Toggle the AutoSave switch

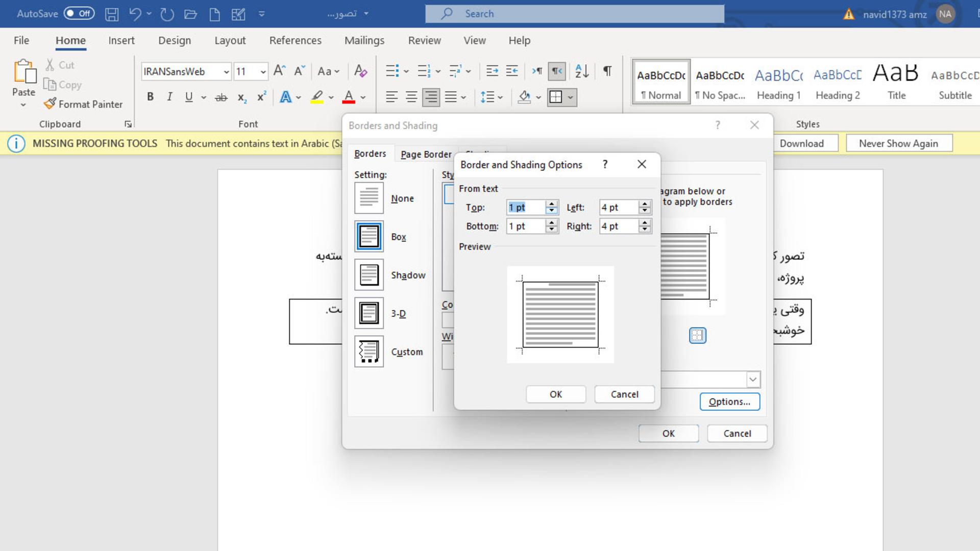[x=79, y=14]
